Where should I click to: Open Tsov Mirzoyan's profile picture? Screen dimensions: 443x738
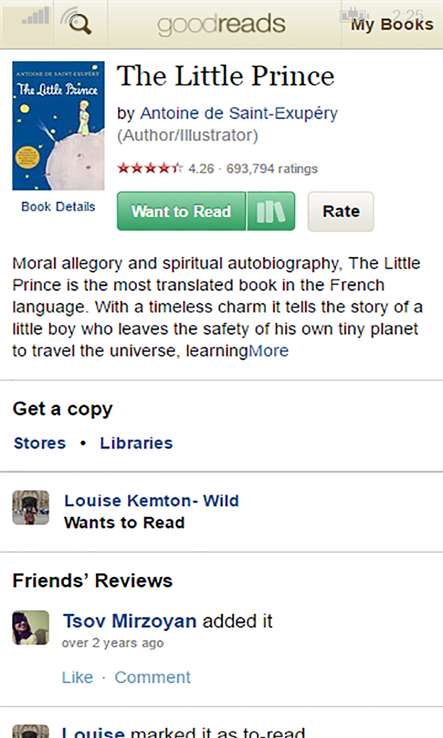pyautogui.click(x=31, y=627)
